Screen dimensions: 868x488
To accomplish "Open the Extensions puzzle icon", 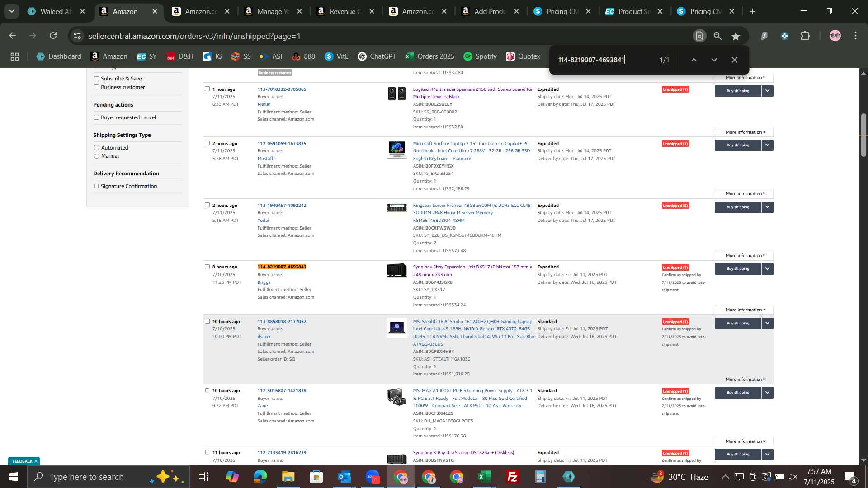I will pos(805,36).
